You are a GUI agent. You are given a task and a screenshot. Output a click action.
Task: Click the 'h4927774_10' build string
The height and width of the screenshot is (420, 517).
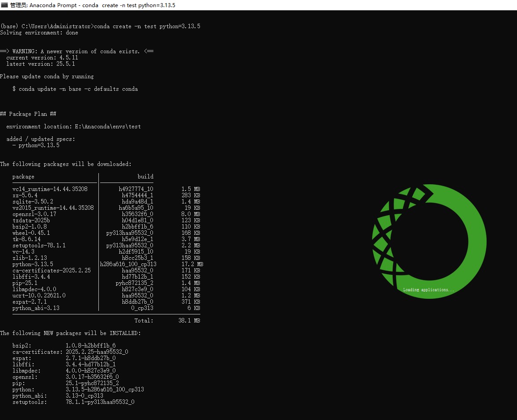coord(136,189)
